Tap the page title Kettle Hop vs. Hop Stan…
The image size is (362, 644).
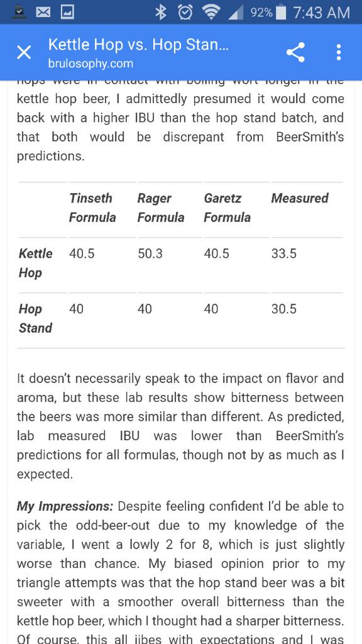coord(138,45)
